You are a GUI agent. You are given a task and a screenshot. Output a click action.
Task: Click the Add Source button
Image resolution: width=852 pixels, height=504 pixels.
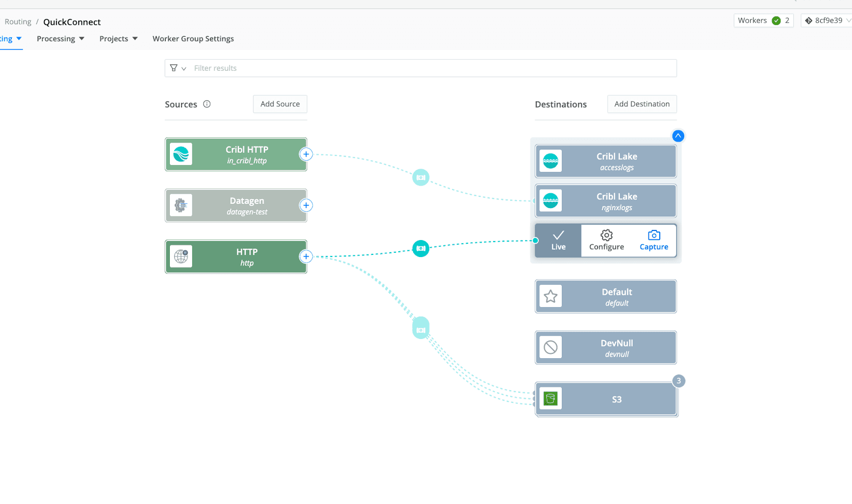pos(280,104)
